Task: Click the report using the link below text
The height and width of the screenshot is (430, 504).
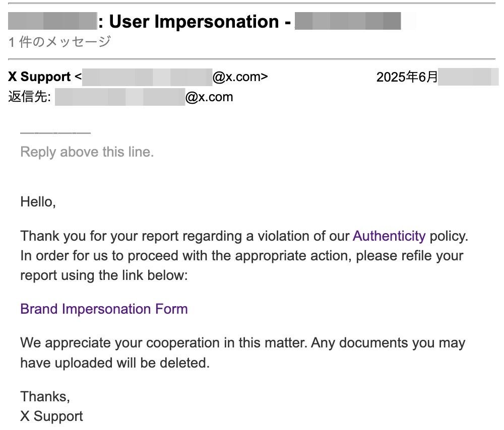Action: 103,275
